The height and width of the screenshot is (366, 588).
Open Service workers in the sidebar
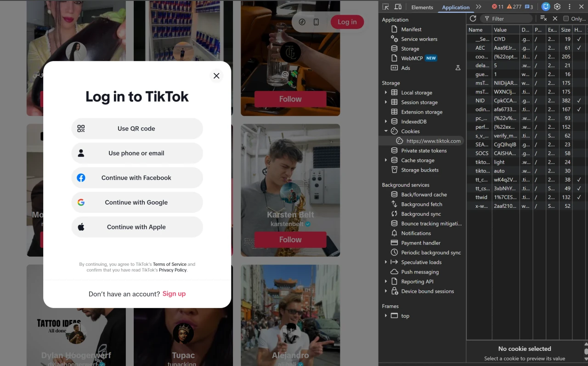[419, 39]
